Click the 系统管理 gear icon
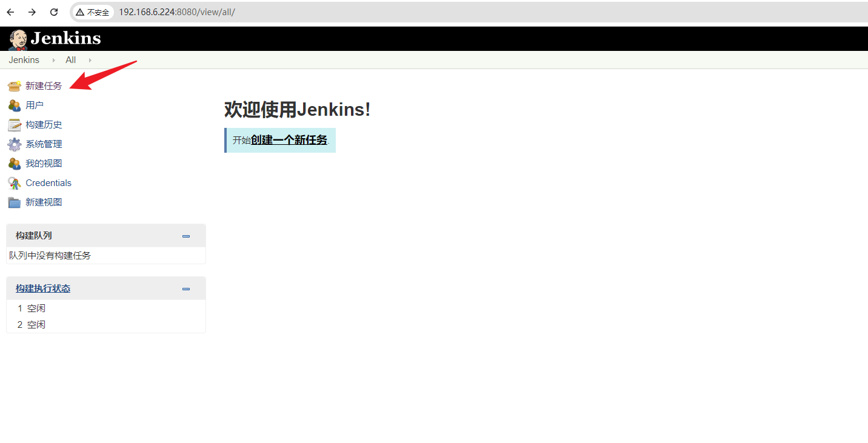Image resolution: width=868 pixels, height=443 pixels. click(15, 144)
